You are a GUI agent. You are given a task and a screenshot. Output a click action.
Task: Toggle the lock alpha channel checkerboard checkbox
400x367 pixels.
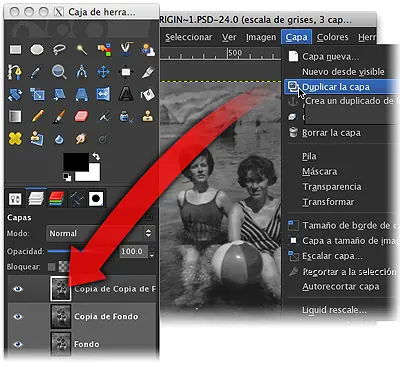(63, 266)
